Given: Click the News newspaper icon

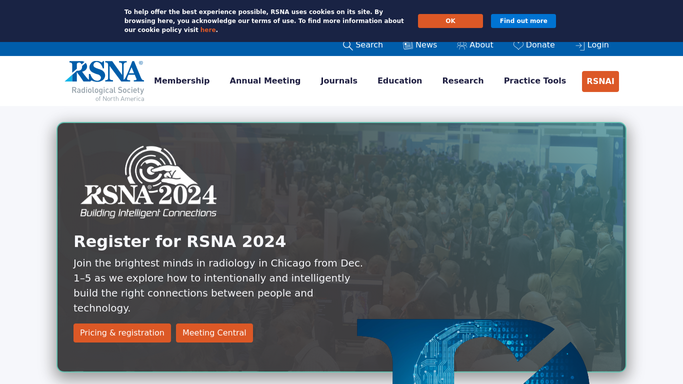Looking at the screenshot, I should click(x=408, y=45).
